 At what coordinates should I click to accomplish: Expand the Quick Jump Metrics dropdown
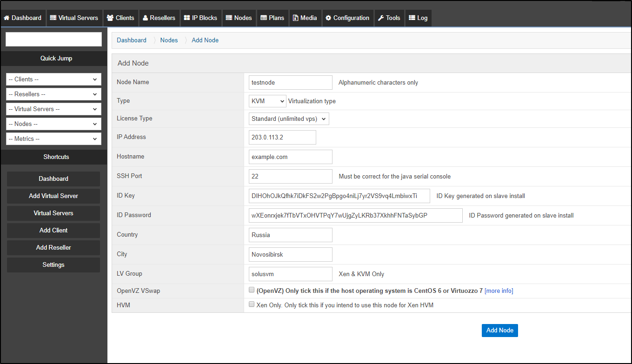(x=53, y=139)
